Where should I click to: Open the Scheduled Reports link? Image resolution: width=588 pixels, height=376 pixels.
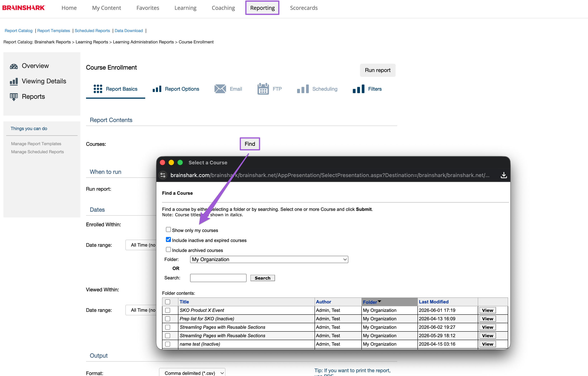[x=92, y=31]
